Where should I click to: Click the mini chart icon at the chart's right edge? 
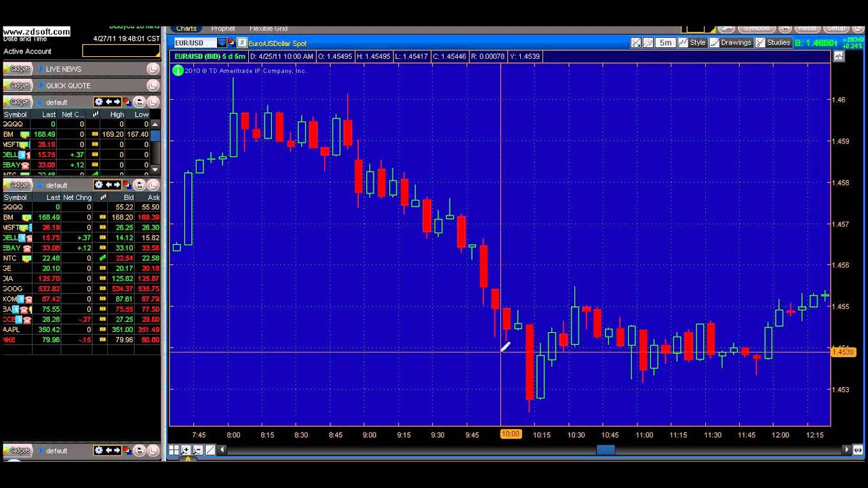coord(839,56)
